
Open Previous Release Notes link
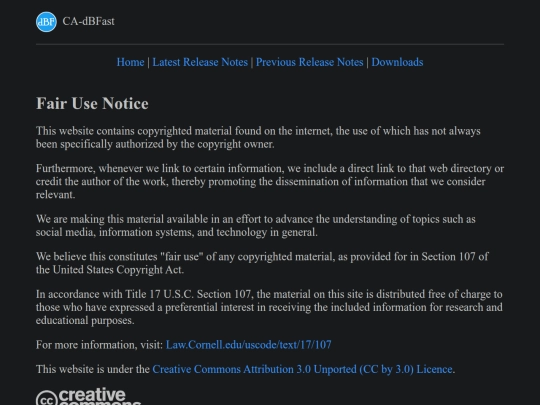310,62
